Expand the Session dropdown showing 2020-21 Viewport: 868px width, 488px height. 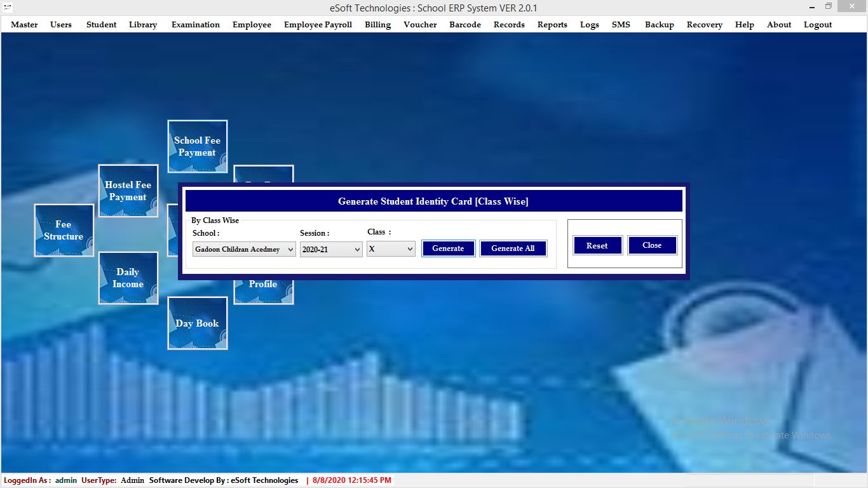click(x=331, y=249)
